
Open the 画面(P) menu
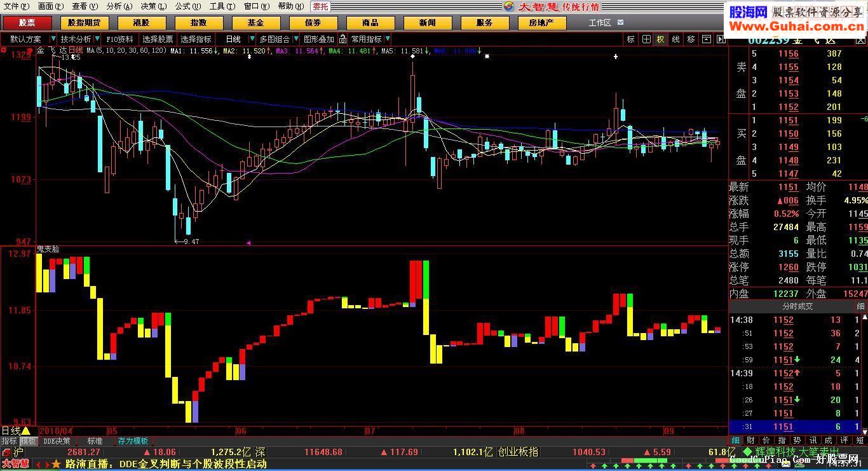(x=51, y=6)
